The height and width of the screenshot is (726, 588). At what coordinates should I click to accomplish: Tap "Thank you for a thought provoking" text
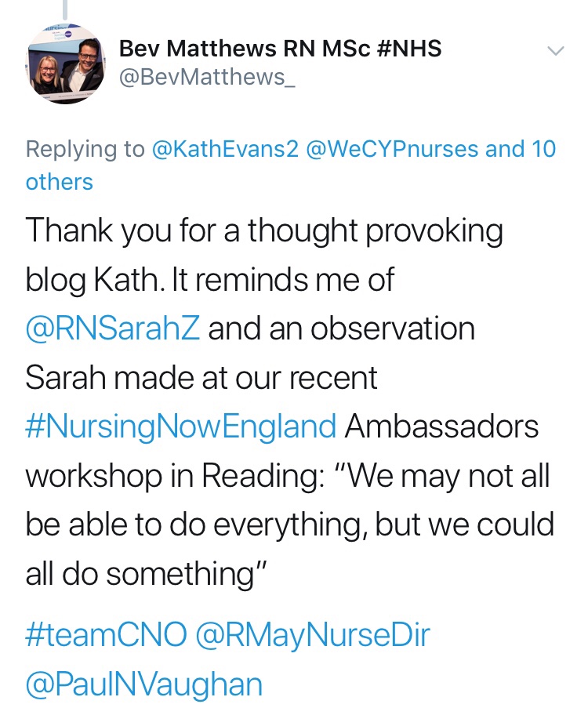pos(263,231)
